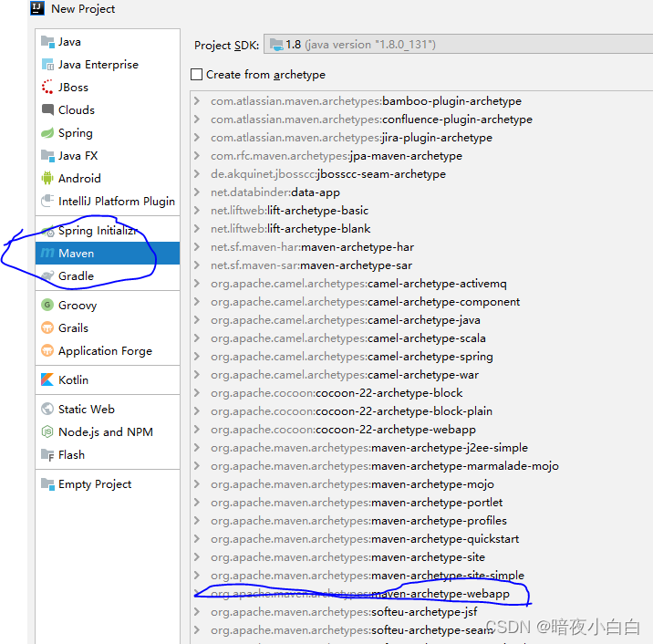Select camel-archetype-scala archetype

[x=347, y=338]
